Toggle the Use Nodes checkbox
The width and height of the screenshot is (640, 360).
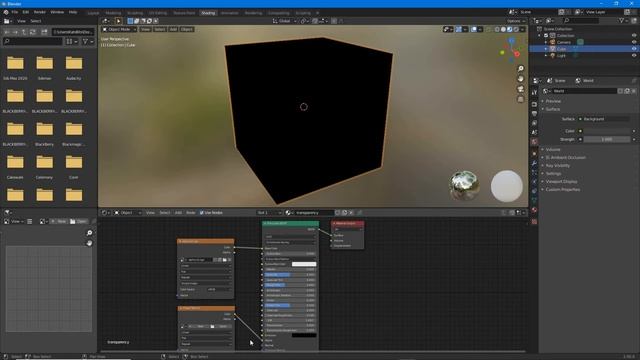pyautogui.click(x=202, y=213)
